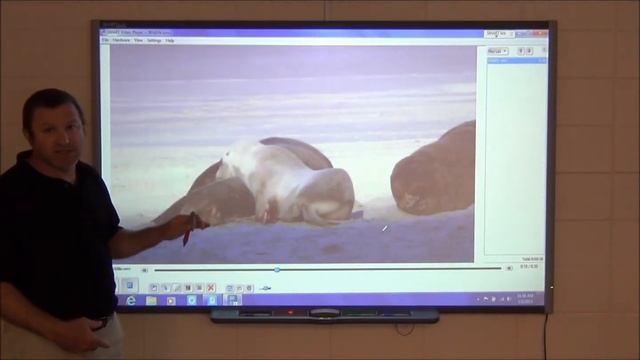Click the volume icon in the system tray

[509, 299]
